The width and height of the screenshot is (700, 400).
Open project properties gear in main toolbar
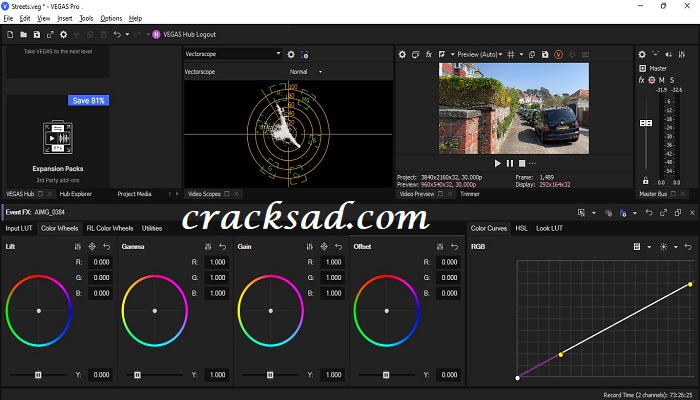[x=63, y=34]
